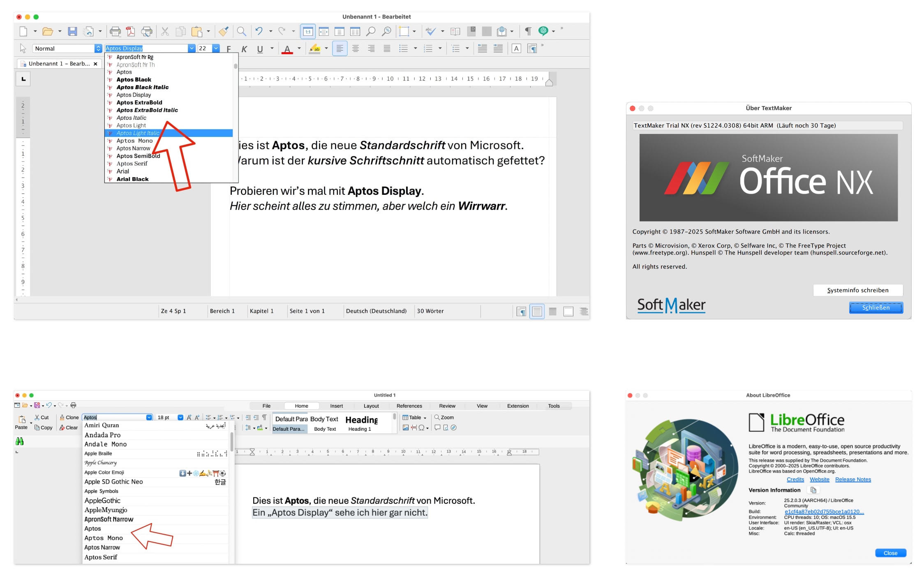Enable left alignment in TextMaker
Image resolution: width=924 pixels, height=577 pixels.
click(340, 48)
